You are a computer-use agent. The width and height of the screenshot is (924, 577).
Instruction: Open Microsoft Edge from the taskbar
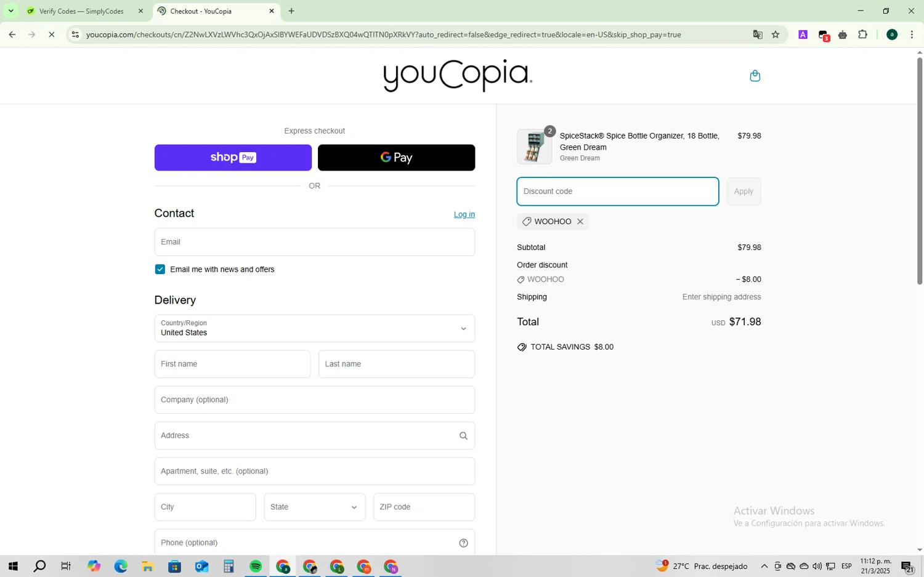tap(120, 567)
